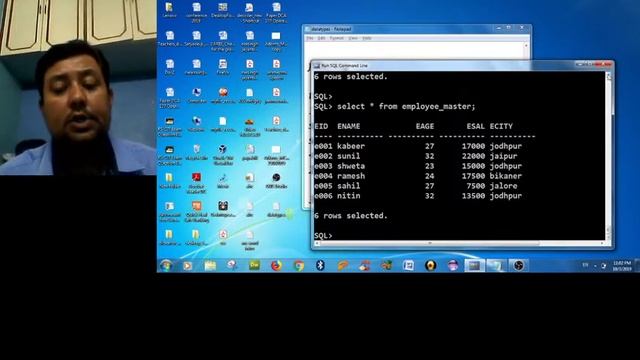This screenshot has width=640, height=360.
Task: Click the salary value 17000
Action: [x=473, y=146]
